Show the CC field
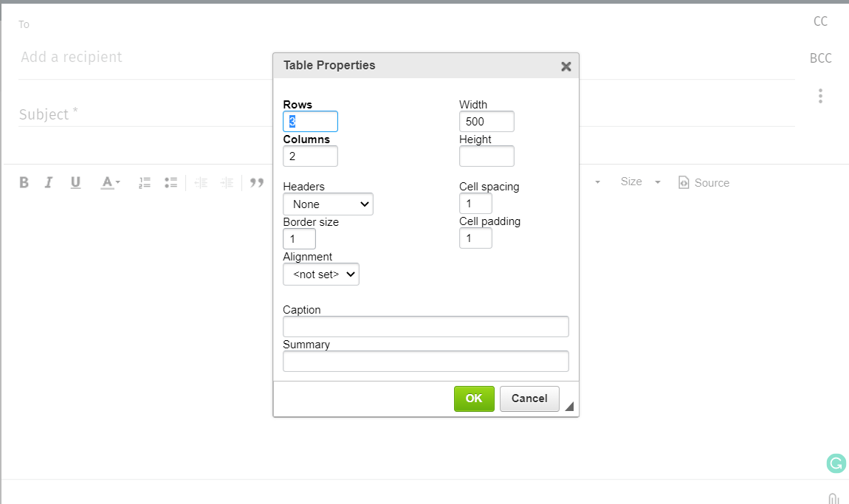Screen dimensions: 849x504 coord(820,21)
